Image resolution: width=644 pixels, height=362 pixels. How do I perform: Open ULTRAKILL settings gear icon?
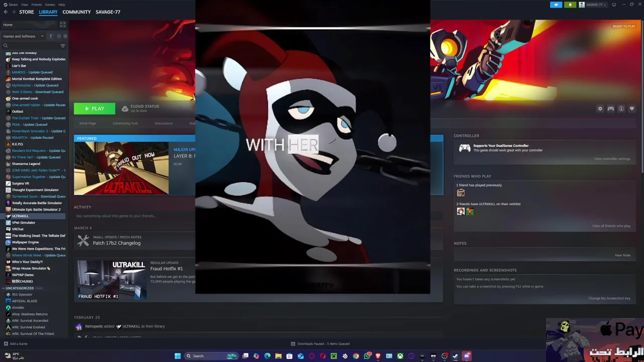click(x=600, y=109)
